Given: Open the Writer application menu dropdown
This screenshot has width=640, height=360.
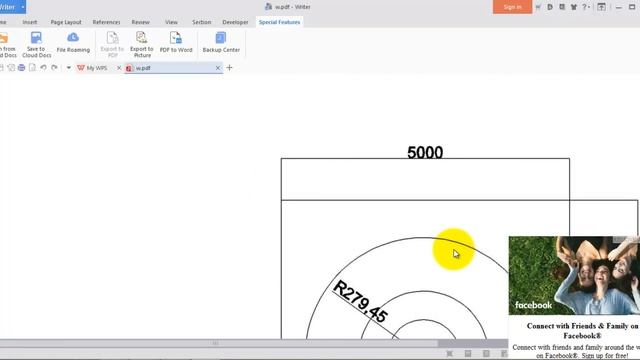Looking at the screenshot, I should tap(22, 7).
